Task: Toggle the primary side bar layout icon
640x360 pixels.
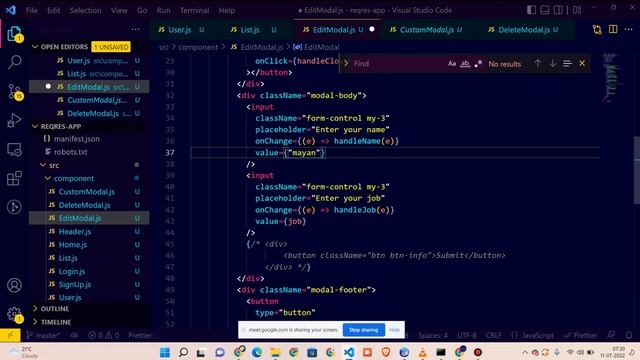Action: [x=531, y=10]
